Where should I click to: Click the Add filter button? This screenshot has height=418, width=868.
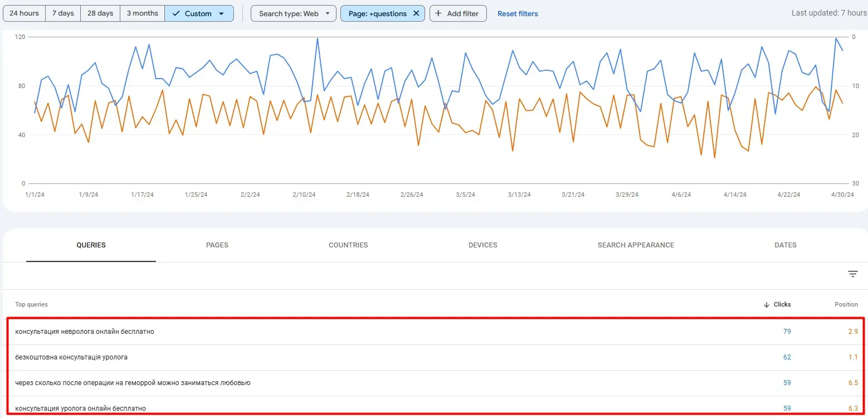[x=458, y=13]
